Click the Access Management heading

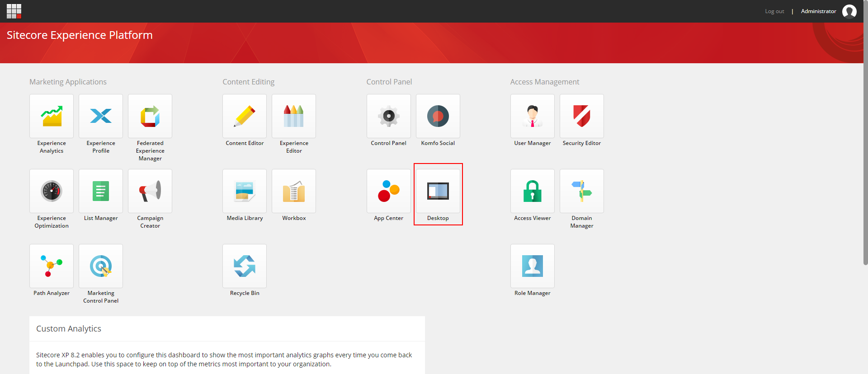click(545, 82)
